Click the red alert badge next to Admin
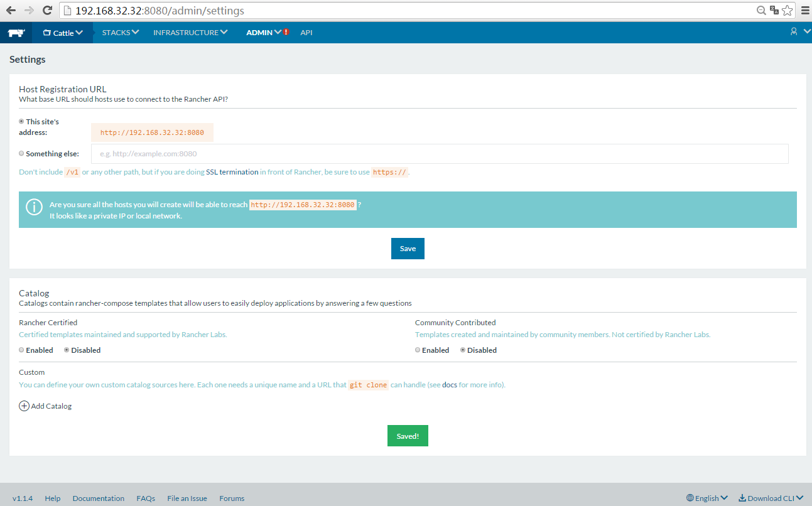812x506 pixels. click(286, 32)
